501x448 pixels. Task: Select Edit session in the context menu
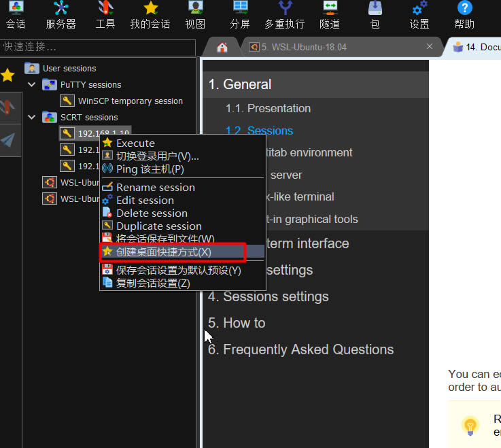point(145,200)
